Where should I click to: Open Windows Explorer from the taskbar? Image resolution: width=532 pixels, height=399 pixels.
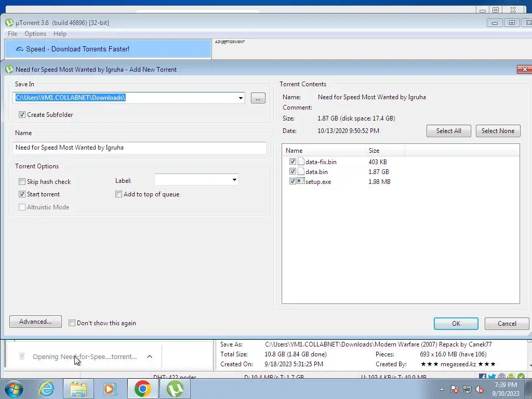tap(78, 389)
